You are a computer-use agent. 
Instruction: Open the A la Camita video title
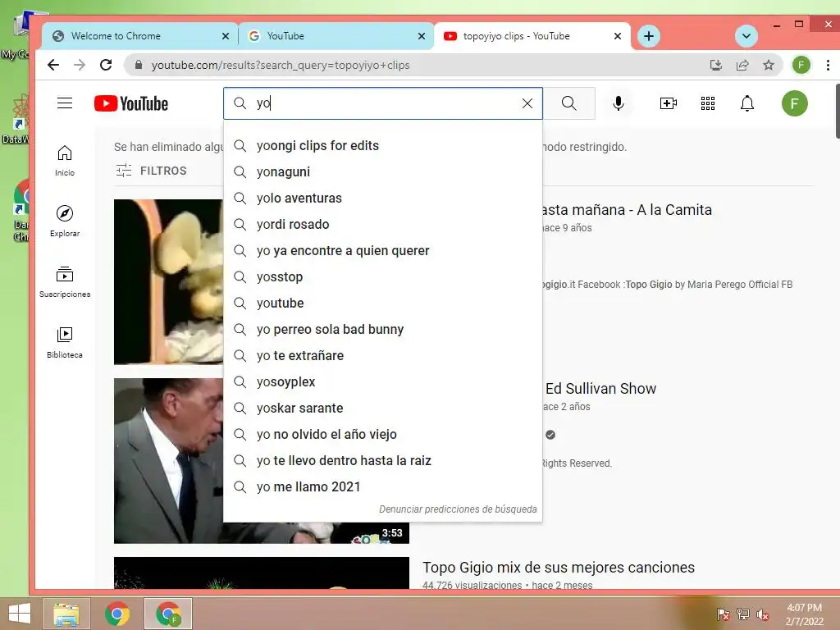627,209
